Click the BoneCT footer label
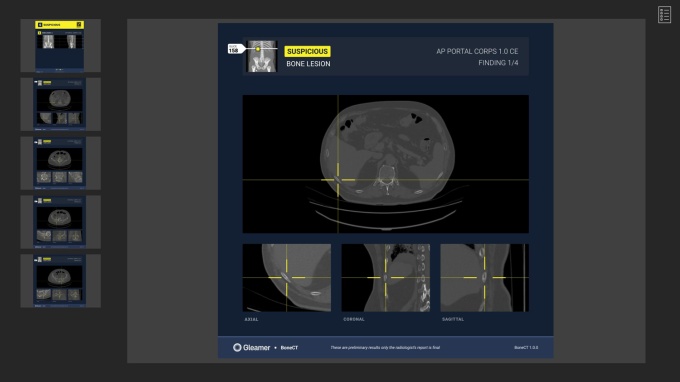This screenshot has width=680, height=382. pos(289,348)
